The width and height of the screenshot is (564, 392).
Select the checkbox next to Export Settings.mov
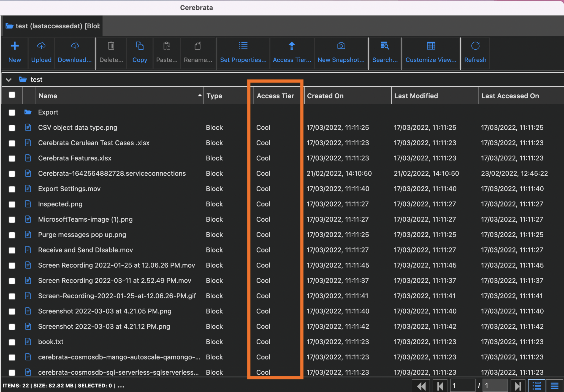coord(12,189)
